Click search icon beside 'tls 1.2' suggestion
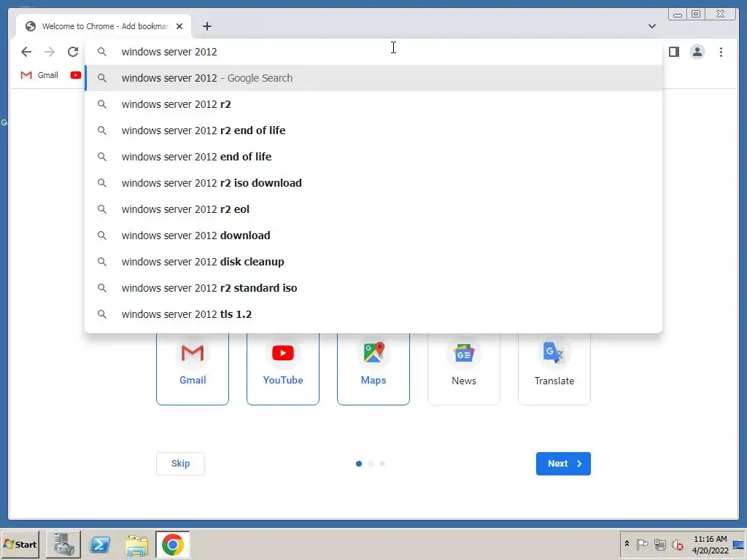 pyautogui.click(x=101, y=314)
